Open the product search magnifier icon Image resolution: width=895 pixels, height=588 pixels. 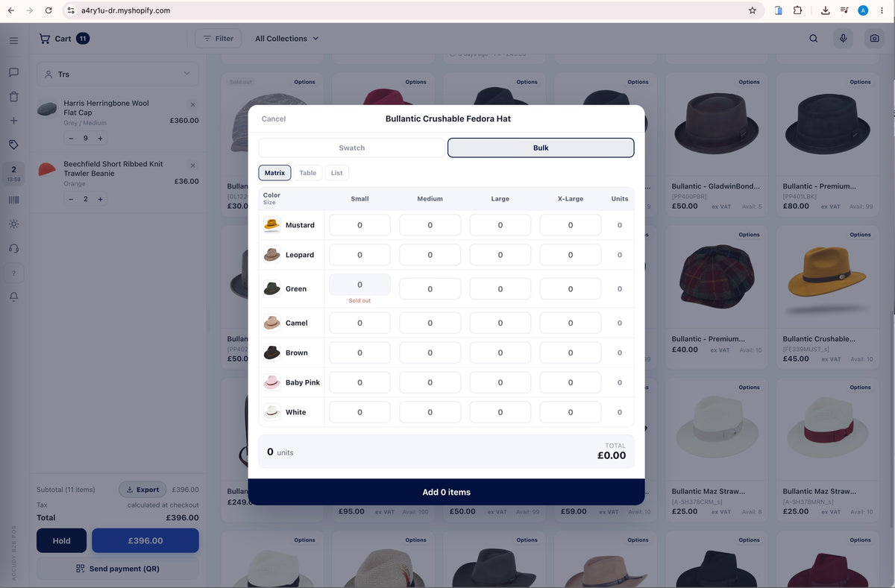point(814,39)
